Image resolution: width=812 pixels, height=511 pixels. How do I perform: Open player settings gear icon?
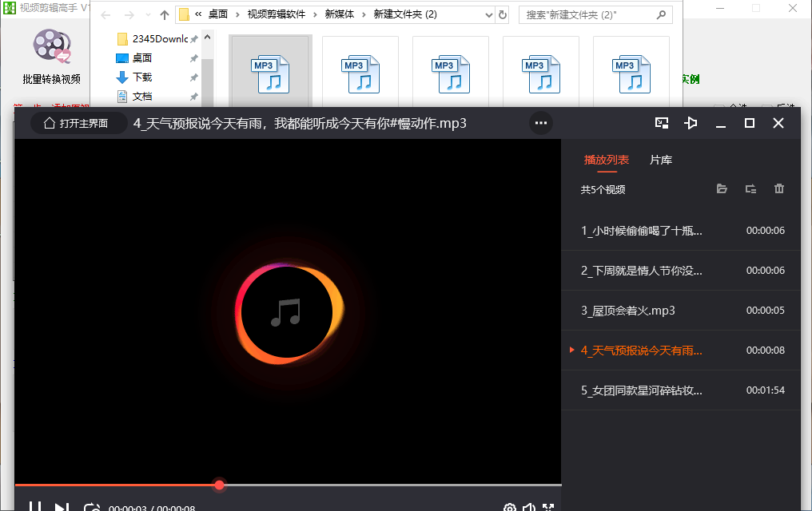(x=510, y=507)
